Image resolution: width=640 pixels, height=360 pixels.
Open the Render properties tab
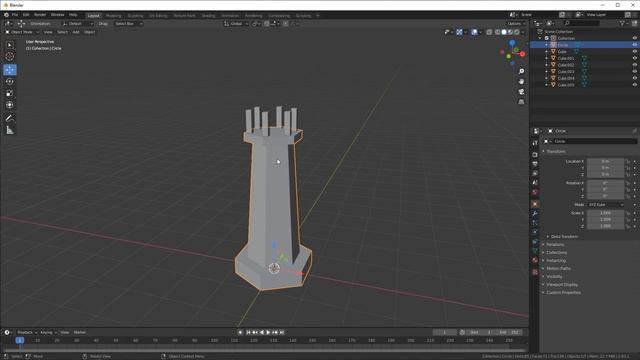pyautogui.click(x=535, y=155)
